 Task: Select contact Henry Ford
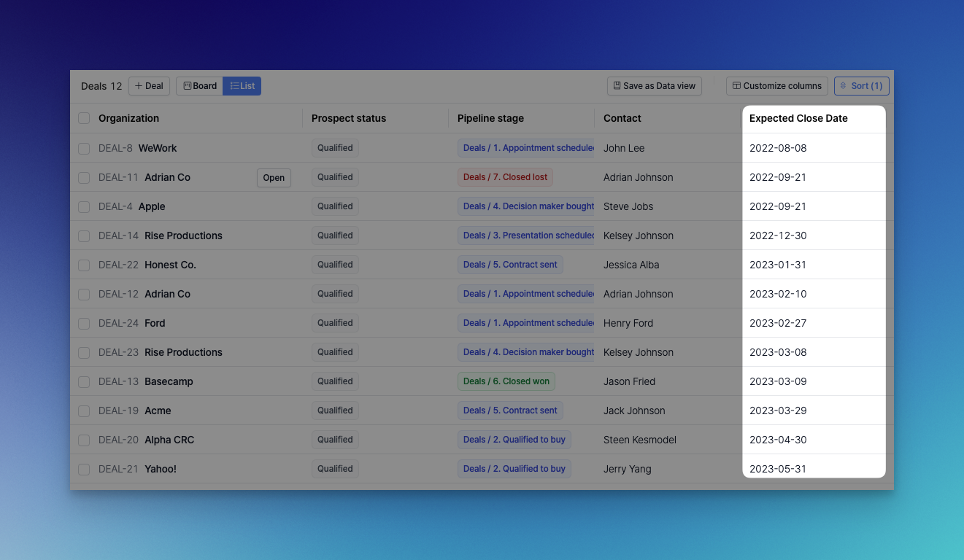(628, 323)
